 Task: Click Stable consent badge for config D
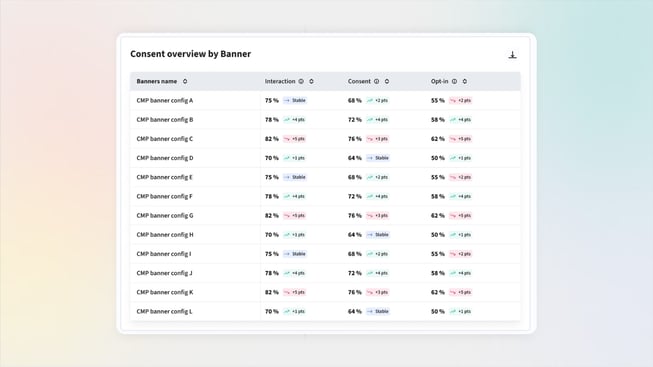378,158
